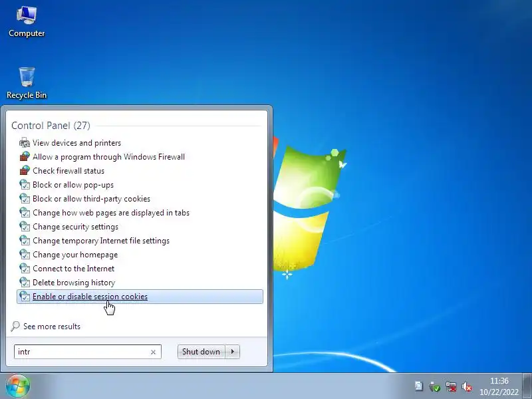
Task: Click the magnifier icon beside See more results
Action: (15, 326)
